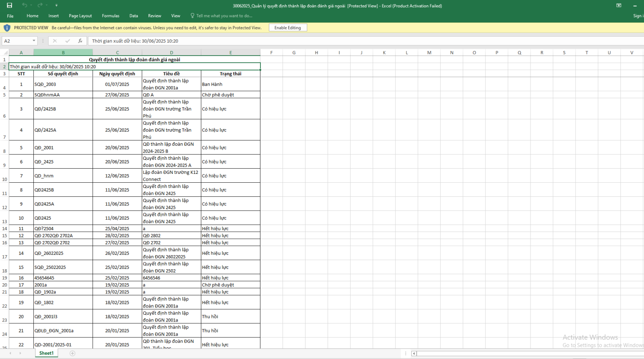Open the Undo history dropdown arrow
The height and width of the screenshot is (359, 644).
click(x=31, y=6)
